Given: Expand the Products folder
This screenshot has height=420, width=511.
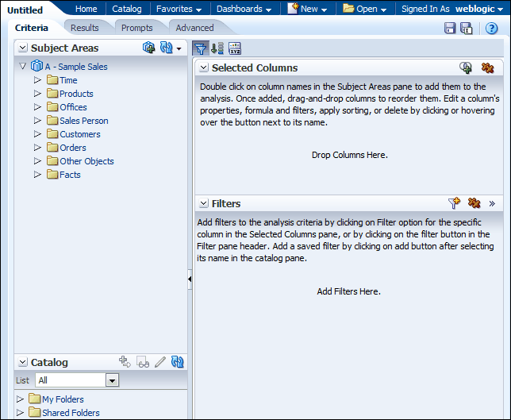Looking at the screenshot, I should click(x=37, y=94).
